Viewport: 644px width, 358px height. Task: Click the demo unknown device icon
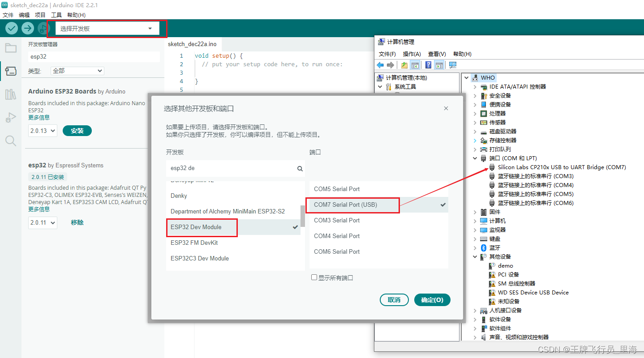tap(492, 266)
